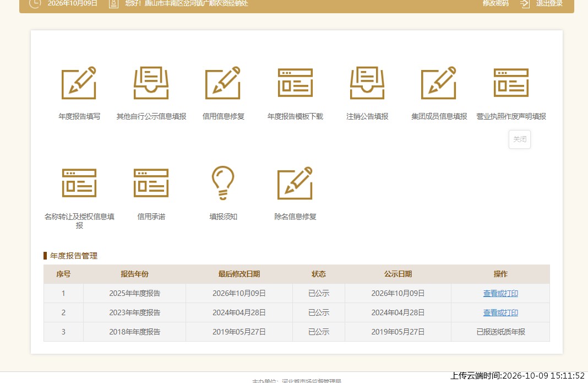Click the 集团成员信息填报 label
Image resolution: width=588 pixels, height=383 pixels.
pyautogui.click(x=439, y=116)
